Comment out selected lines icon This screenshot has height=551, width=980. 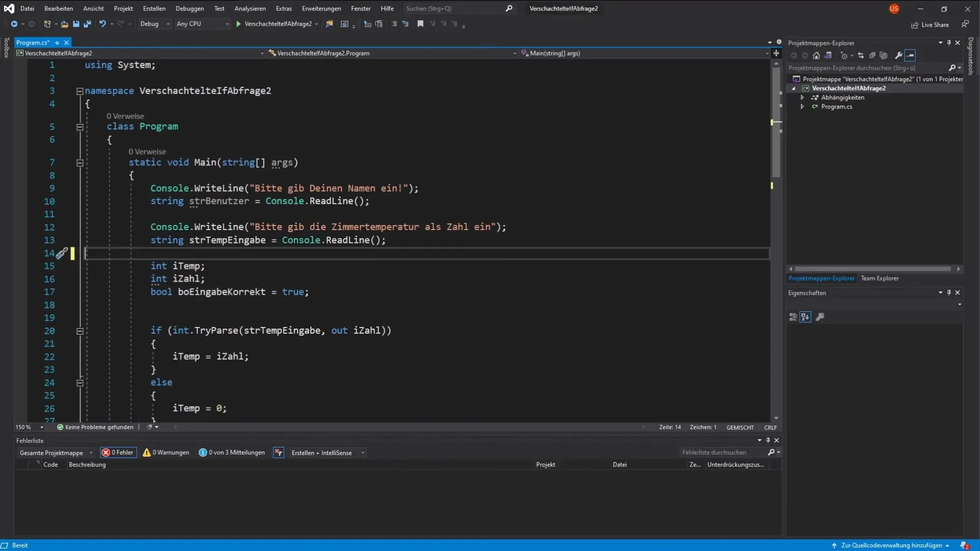(x=394, y=24)
